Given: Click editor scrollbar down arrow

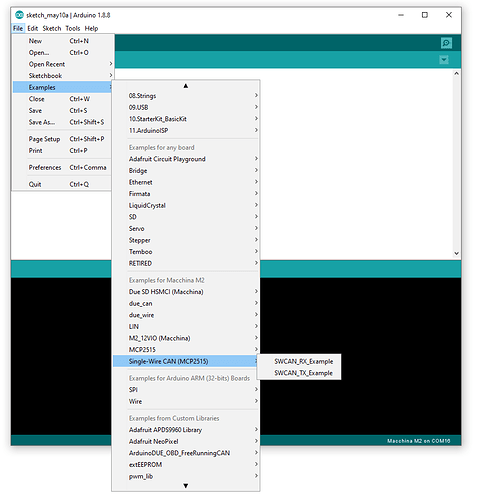Looking at the screenshot, I should (x=456, y=253).
